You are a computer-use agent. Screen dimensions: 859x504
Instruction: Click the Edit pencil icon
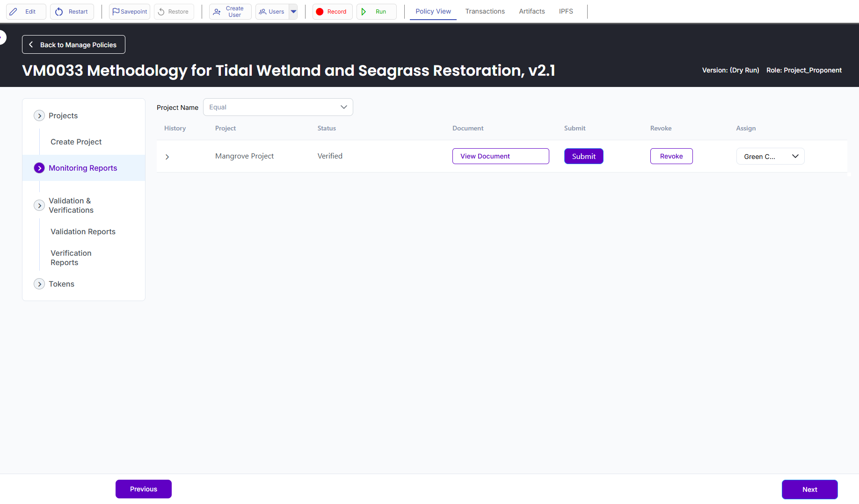point(14,12)
